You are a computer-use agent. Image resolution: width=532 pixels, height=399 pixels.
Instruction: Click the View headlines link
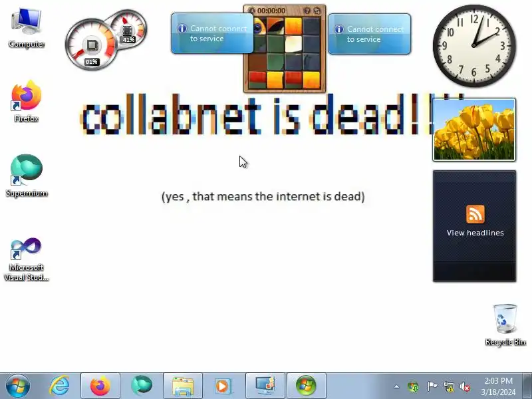tap(475, 233)
